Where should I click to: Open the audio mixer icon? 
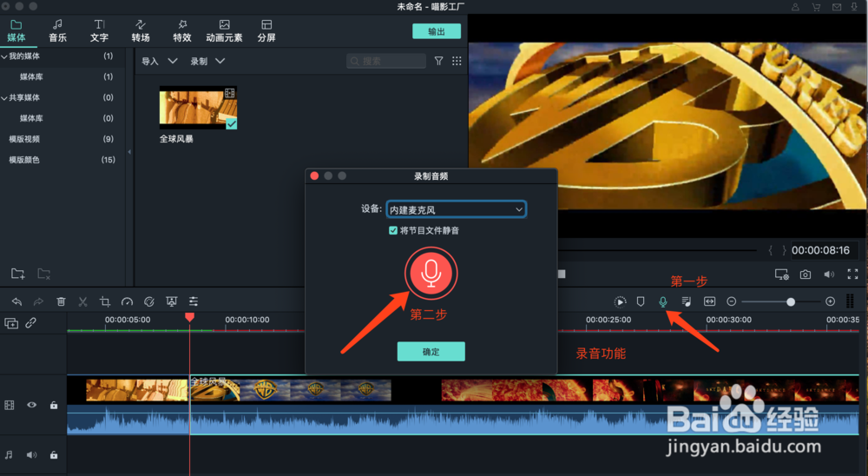[x=686, y=301]
